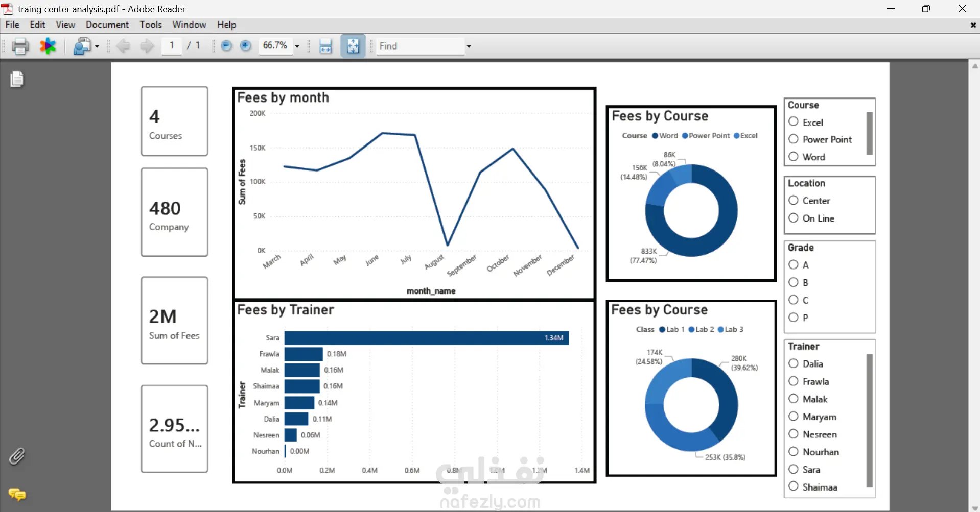Open the 66.7% zoom level dropdown
This screenshot has height=512, width=980.
[x=297, y=46]
